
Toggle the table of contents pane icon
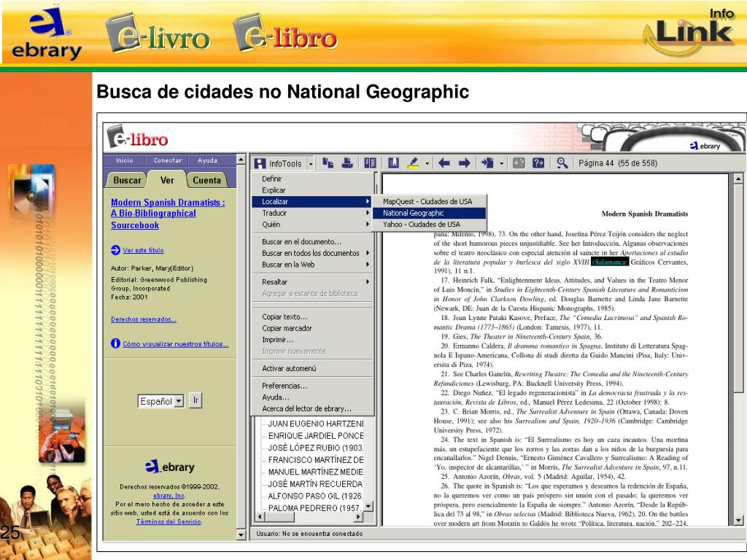[x=370, y=163]
